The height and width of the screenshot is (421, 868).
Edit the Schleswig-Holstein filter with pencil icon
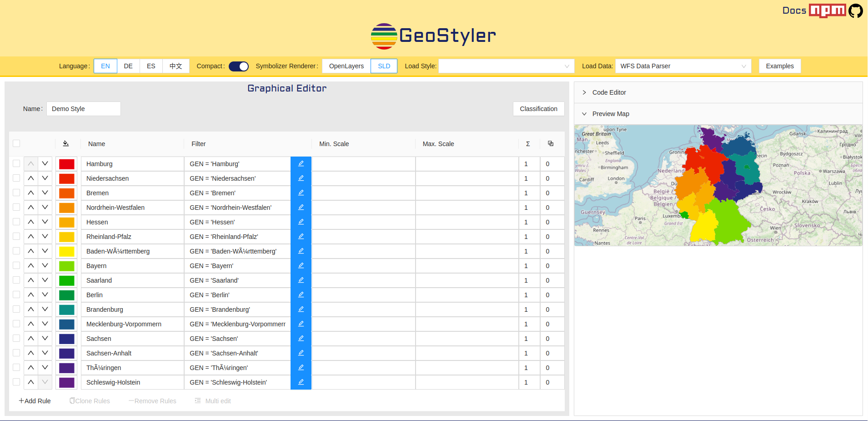[301, 382]
